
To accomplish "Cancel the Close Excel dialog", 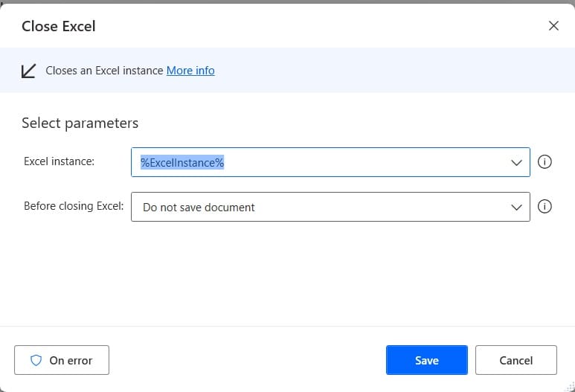I will (516, 360).
